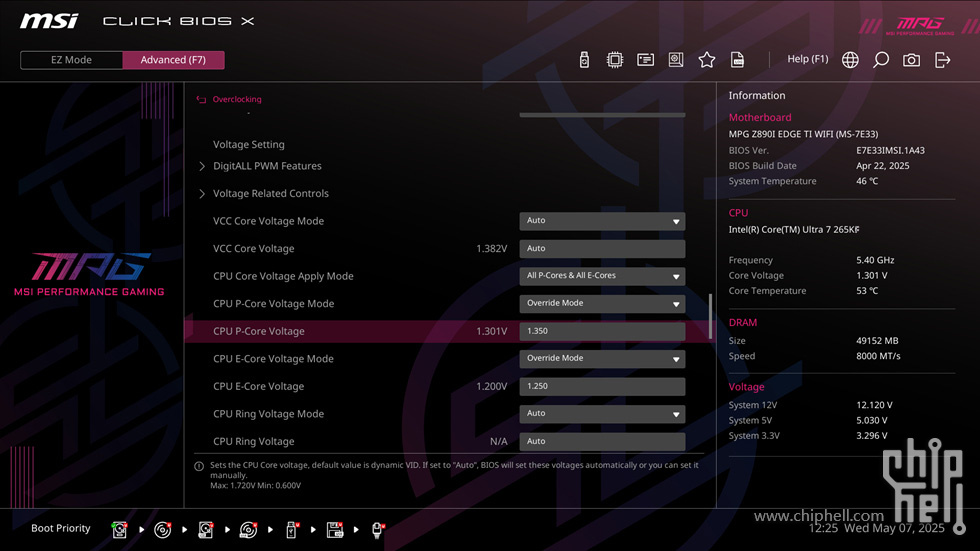Click the favorites star icon

coord(706,59)
